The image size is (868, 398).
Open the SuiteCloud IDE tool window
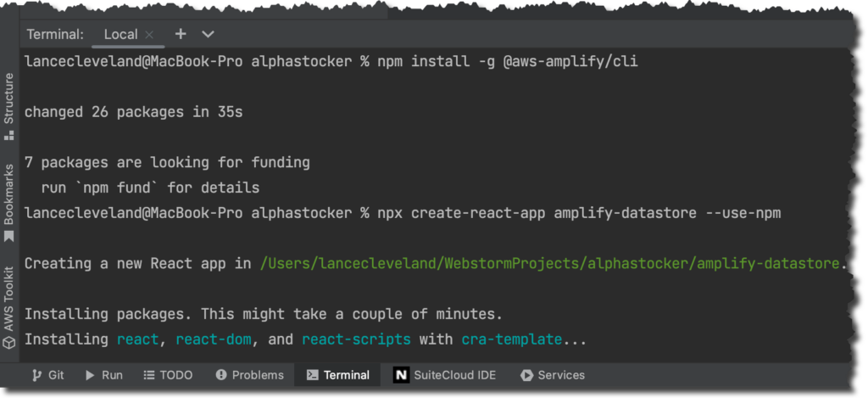[x=444, y=375]
